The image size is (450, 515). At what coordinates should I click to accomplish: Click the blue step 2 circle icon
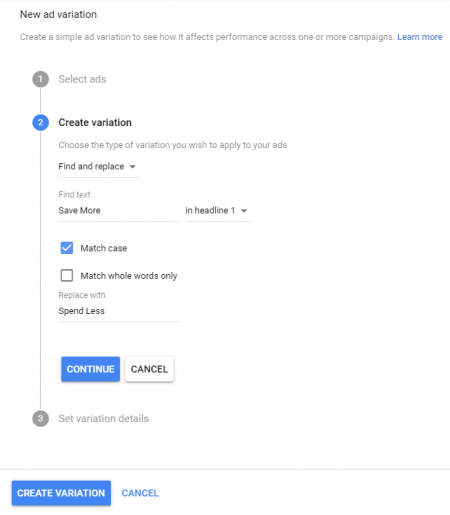(x=40, y=122)
